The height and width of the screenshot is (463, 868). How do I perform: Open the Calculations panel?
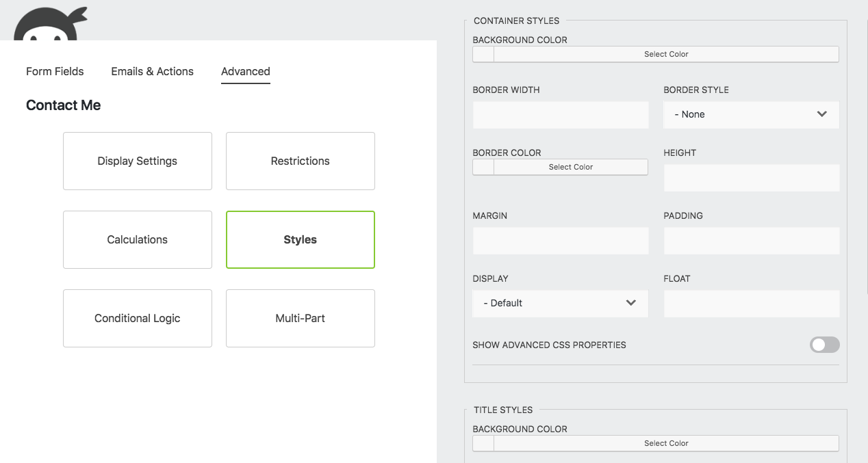point(137,239)
